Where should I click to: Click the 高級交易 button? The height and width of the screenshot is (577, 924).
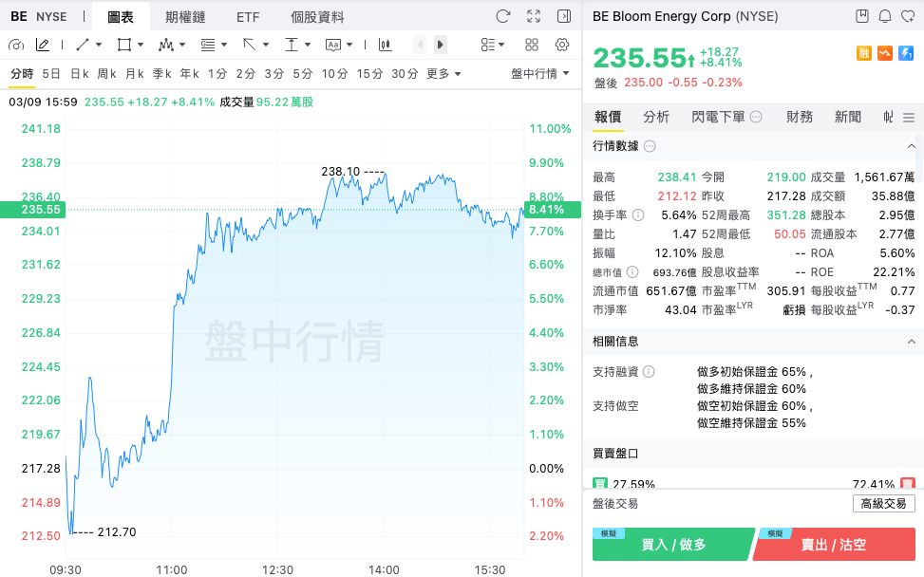tap(883, 504)
